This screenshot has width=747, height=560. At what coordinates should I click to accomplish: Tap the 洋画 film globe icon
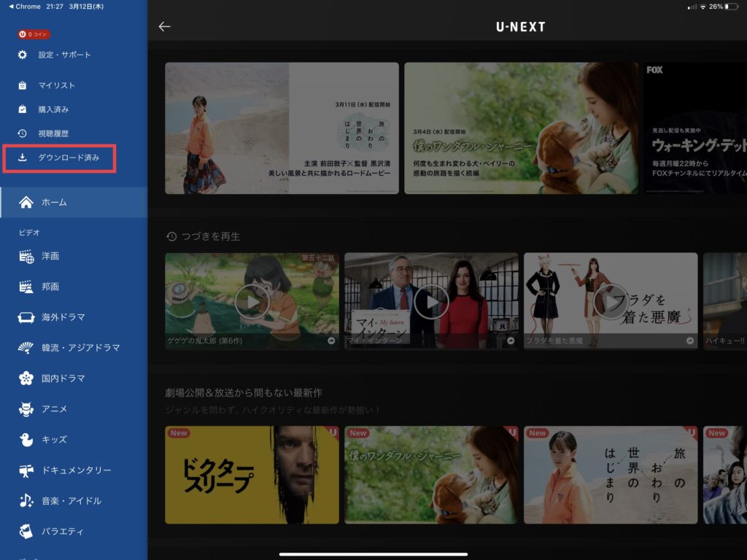pyautogui.click(x=26, y=256)
